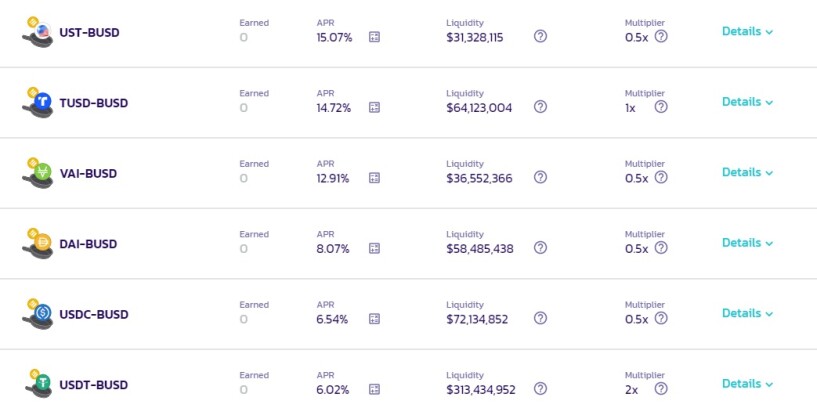Click the VAI-BUSD token pair icon
Viewport: 817px width, 408px height.
pos(38,172)
